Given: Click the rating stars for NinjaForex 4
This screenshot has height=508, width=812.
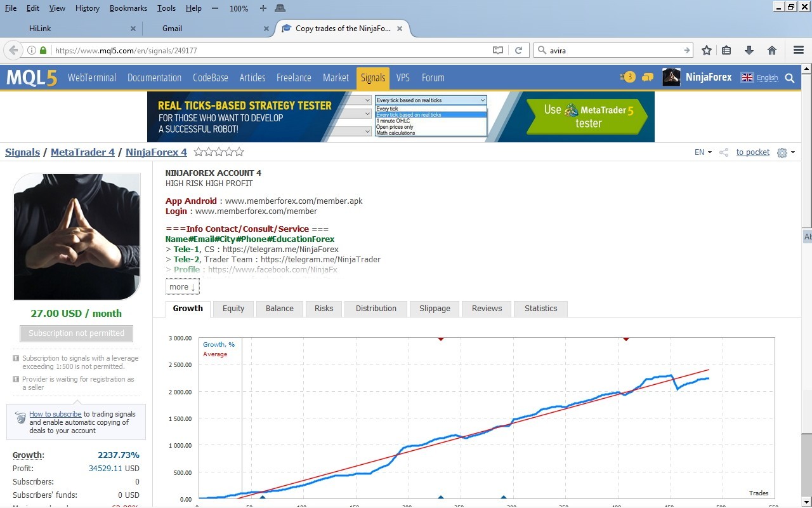Looking at the screenshot, I should click(x=219, y=152).
